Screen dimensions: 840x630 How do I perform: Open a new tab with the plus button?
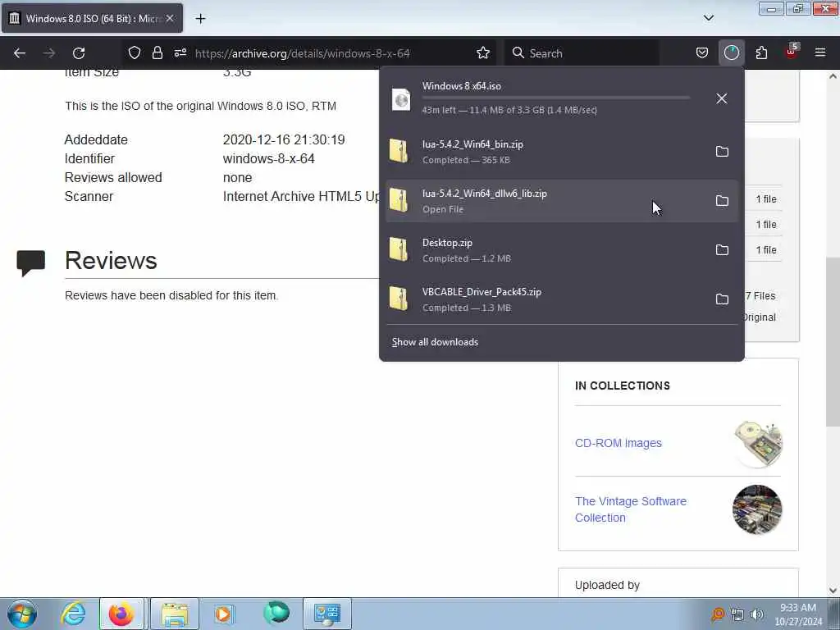pos(200,19)
